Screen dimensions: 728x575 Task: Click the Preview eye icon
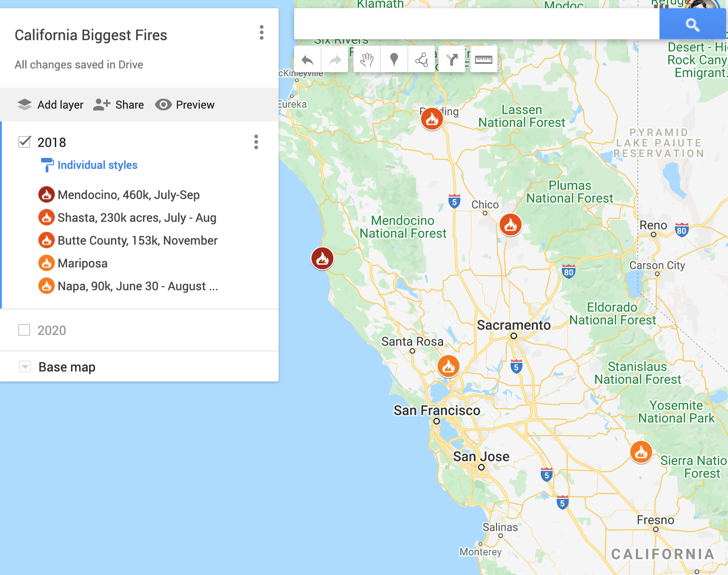click(x=163, y=105)
